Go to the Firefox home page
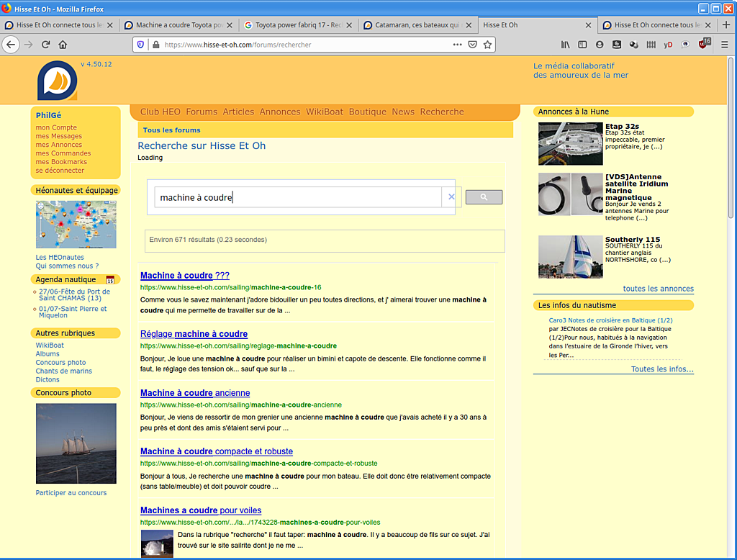The height and width of the screenshot is (560, 737). 63,45
